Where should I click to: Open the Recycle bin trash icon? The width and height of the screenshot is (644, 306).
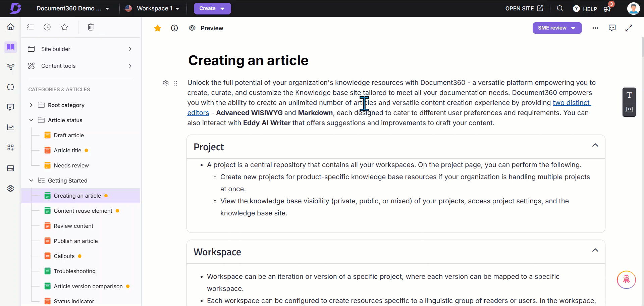pos(91,27)
